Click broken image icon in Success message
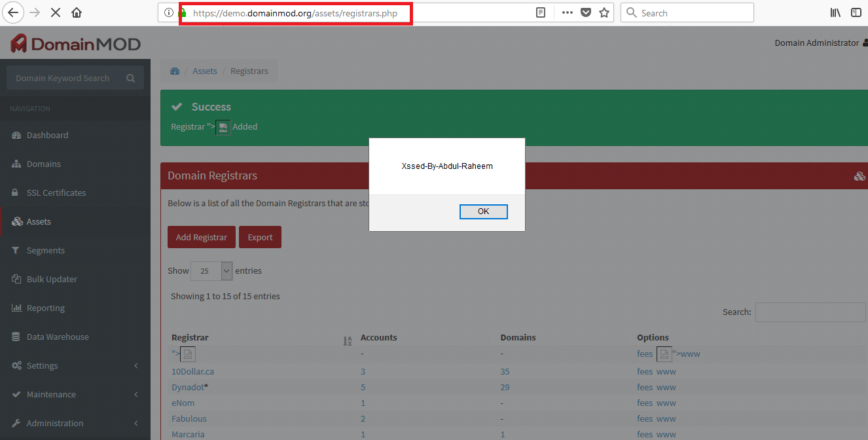Image resolution: width=868 pixels, height=440 pixels. (223, 127)
